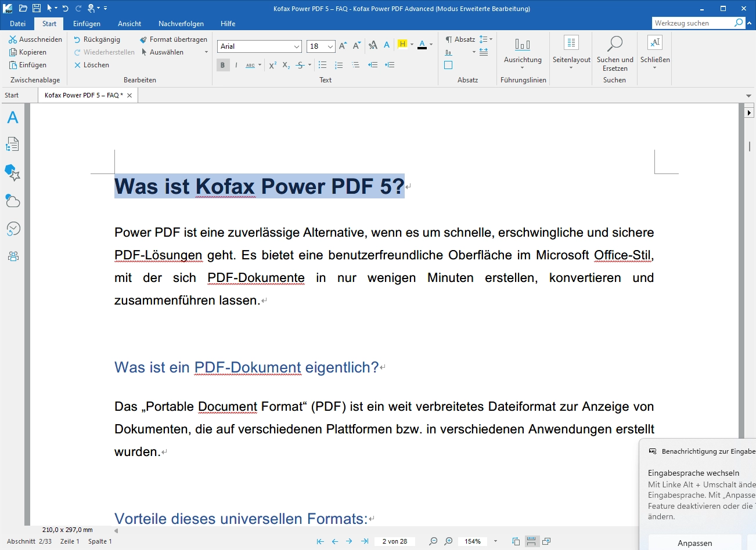Open the underline style dropdown arrow
This screenshot has width=756, height=550.
click(x=260, y=65)
